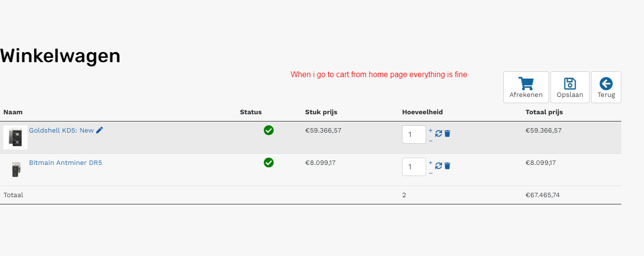Increase the Goldshell KD5 quantity with plus
This screenshot has height=256, width=644.
coord(430,130)
